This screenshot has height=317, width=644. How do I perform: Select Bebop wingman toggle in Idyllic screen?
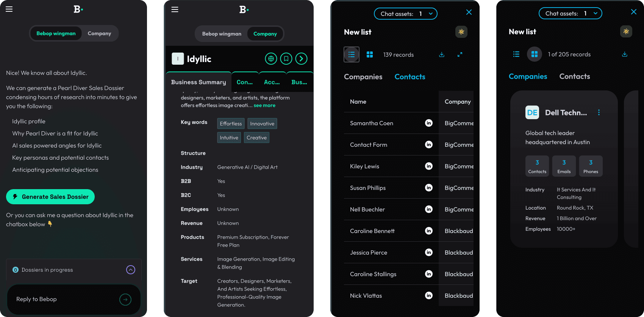pyautogui.click(x=222, y=34)
